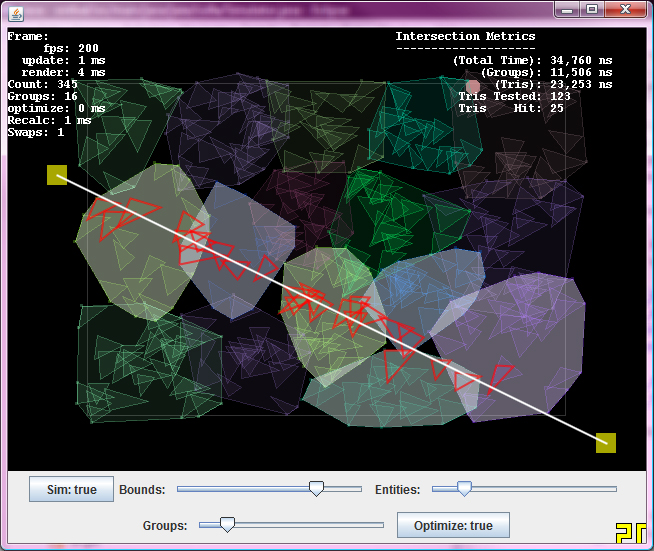654x551 pixels.
Task: Maximize the simulation window
Action: coord(591,9)
